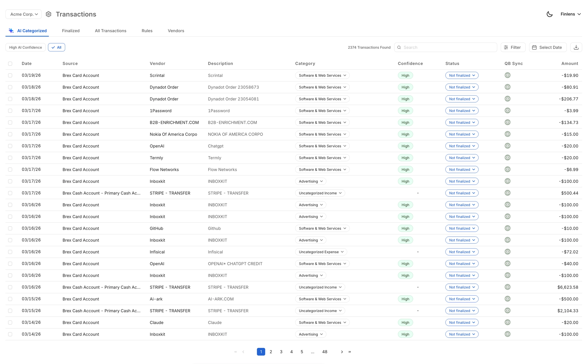Toggle dark mode moon icon

pyautogui.click(x=549, y=14)
